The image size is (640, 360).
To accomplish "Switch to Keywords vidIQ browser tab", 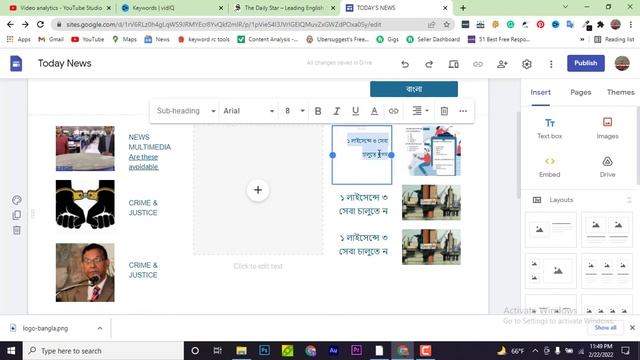I will pyautogui.click(x=171, y=8).
